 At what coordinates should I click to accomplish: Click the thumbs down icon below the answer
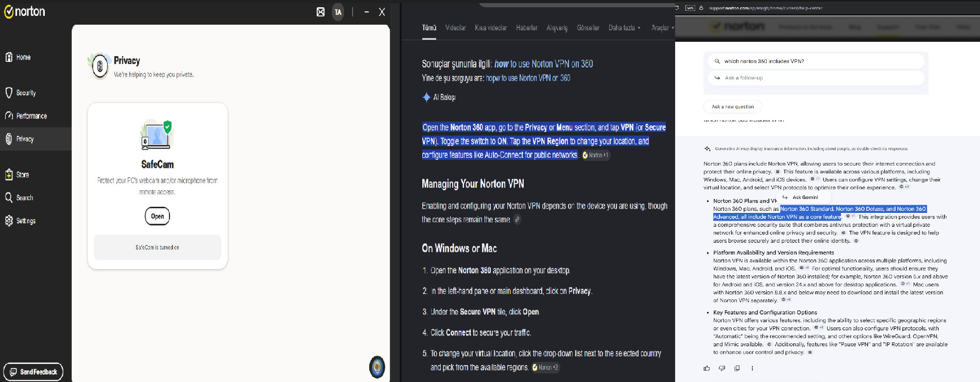[722, 368]
